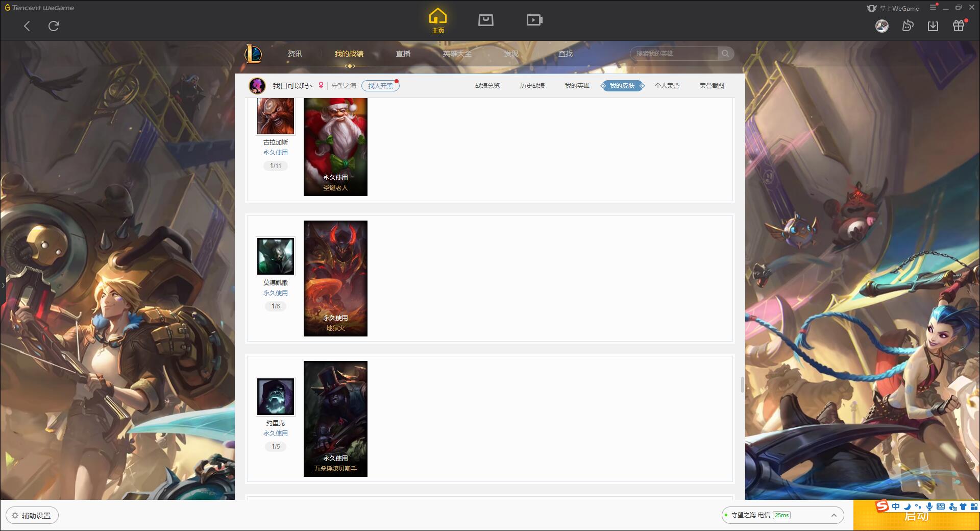This screenshot has height=531, width=980.
Task: Open the gift box rewards icon
Action: coord(959,26)
